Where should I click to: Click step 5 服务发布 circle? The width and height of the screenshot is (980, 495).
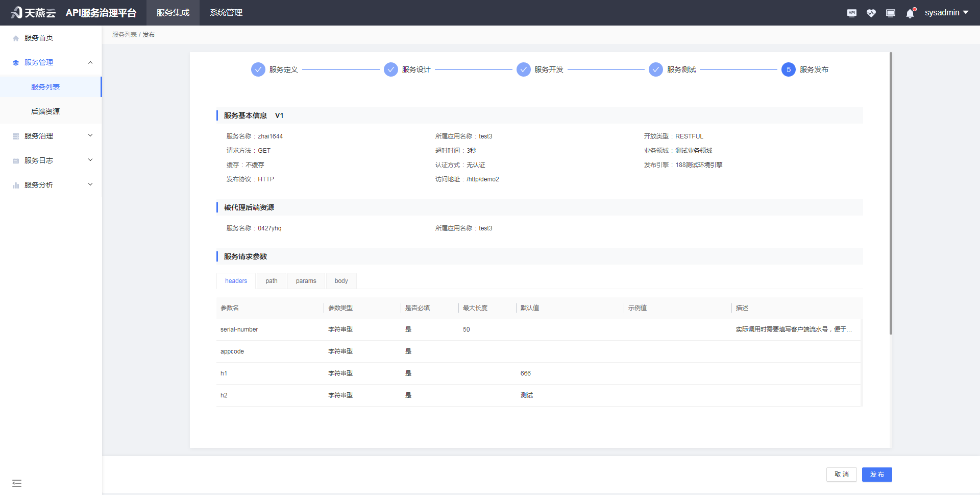(788, 69)
